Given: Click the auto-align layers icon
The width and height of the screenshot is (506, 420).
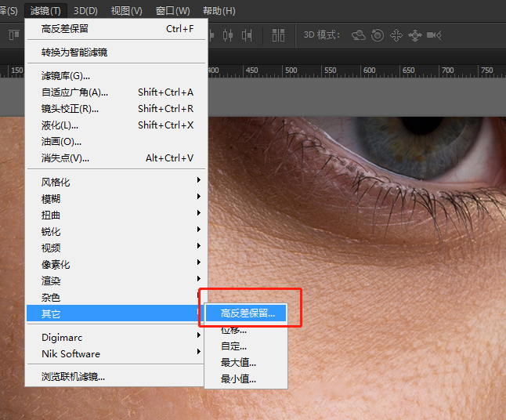Looking at the screenshot, I should [x=278, y=35].
